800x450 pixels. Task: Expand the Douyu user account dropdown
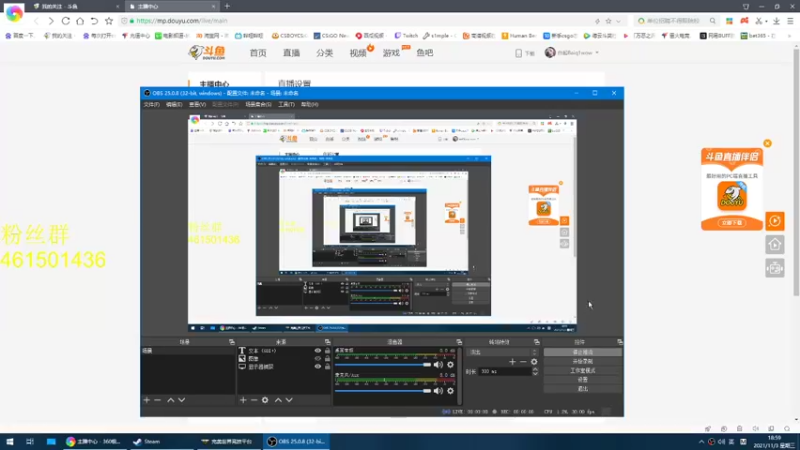597,53
